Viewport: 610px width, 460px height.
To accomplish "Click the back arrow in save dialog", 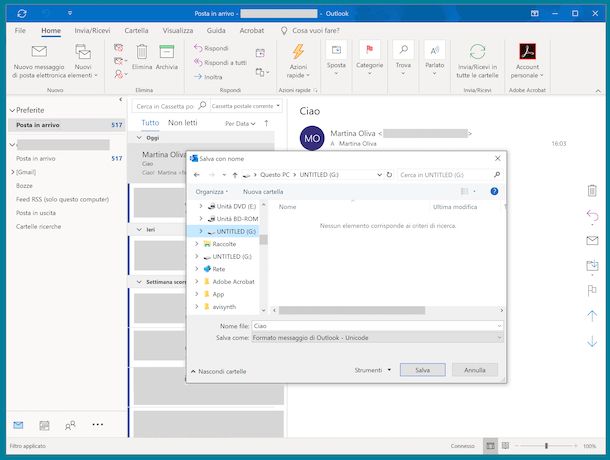I will click(197, 175).
